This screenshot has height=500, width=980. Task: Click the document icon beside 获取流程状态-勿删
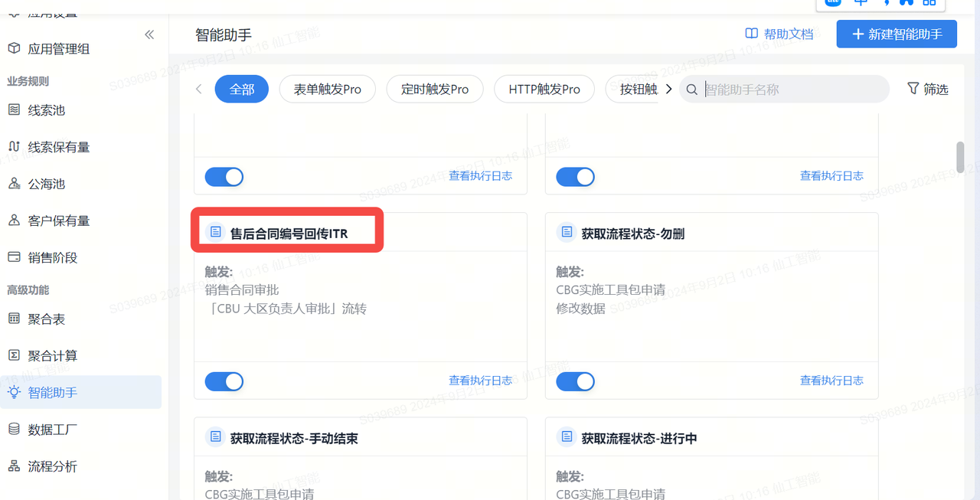click(567, 232)
